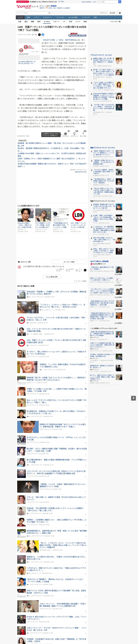This screenshot has height=644, width=138.
Task: Open the large LDH logo recommended thumbnail
Action: pyautogui.click(x=78, y=215)
